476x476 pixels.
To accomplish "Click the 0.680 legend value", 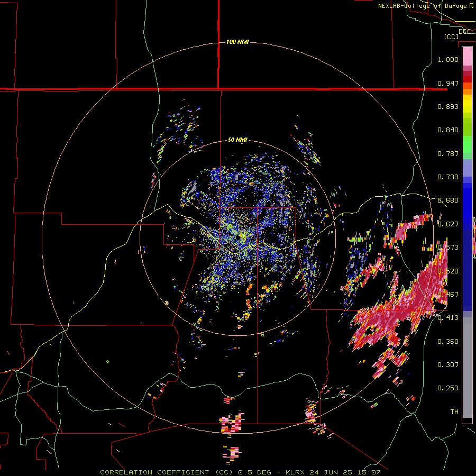I will coord(448,200).
